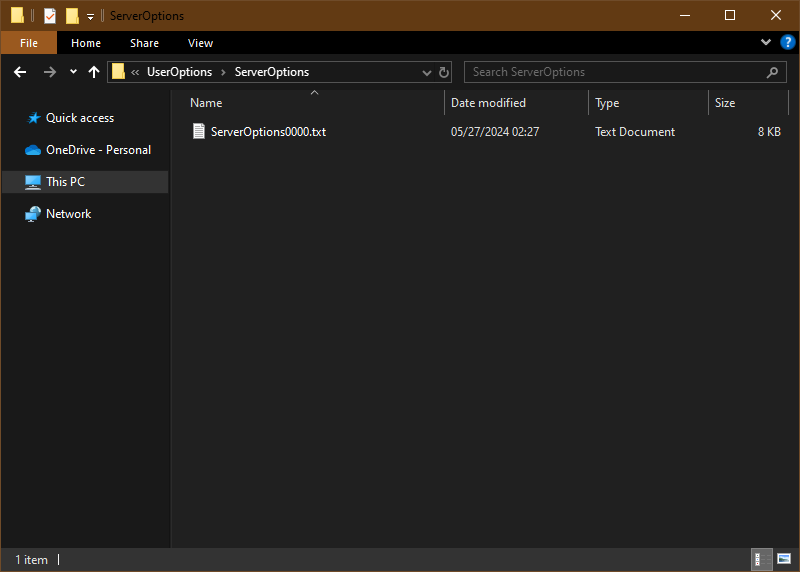Select OneDrive - Personal in navigation pane
Screen dimensions: 800x572
[98, 150]
